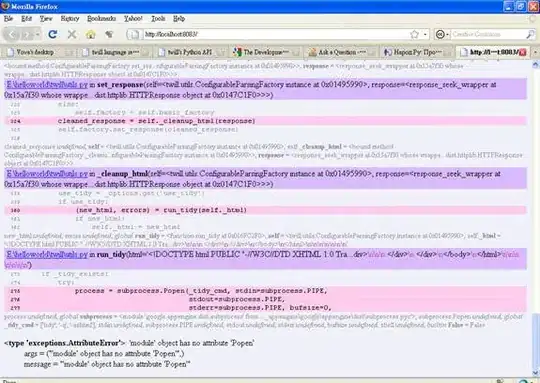Screen dimensions: 540x383
Task: Open the Tools menu
Action: [x=158, y=19]
